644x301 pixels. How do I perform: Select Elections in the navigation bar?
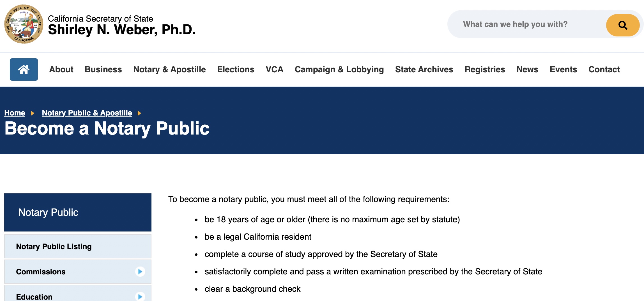click(236, 70)
